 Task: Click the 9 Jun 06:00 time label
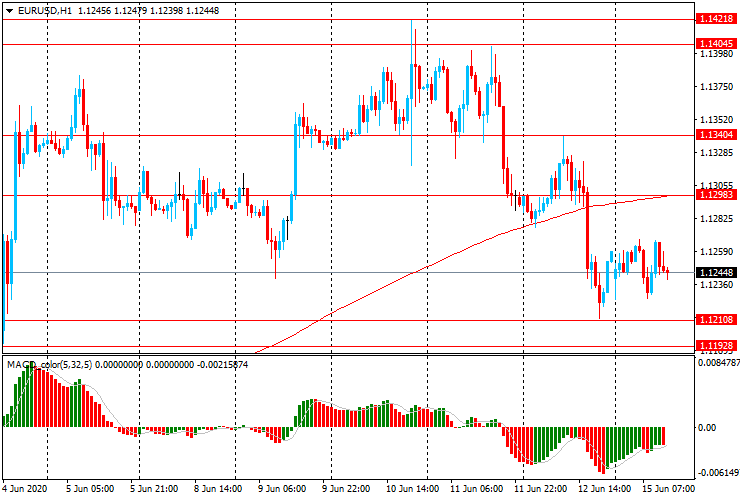click(x=282, y=488)
